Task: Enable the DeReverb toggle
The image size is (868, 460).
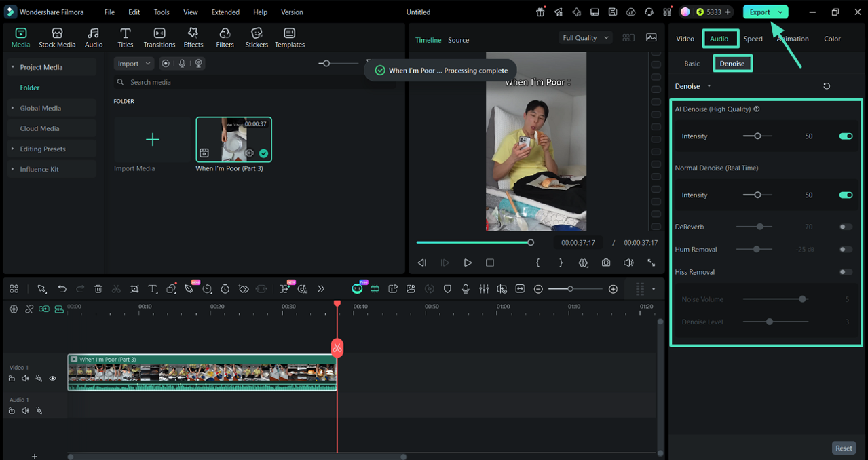Action: coord(846,227)
